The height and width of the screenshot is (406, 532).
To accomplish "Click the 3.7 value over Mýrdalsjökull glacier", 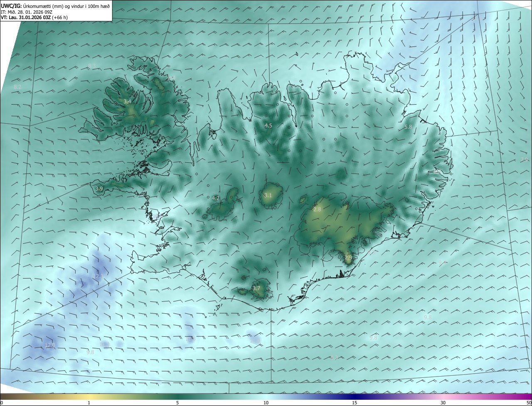I will [x=256, y=289].
